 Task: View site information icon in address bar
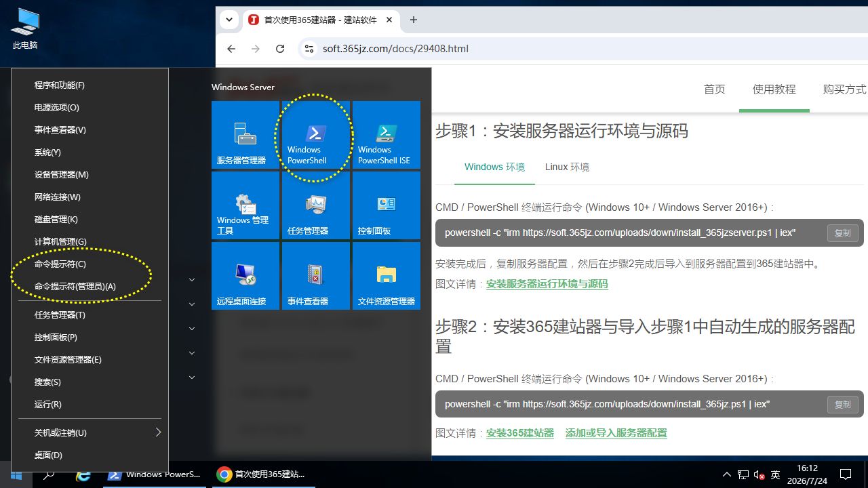[x=309, y=49]
